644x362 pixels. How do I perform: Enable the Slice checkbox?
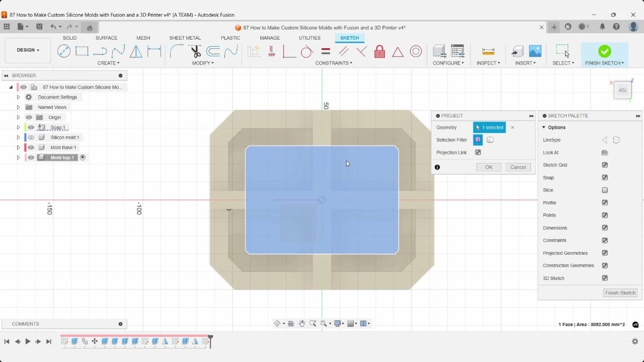tap(605, 190)
